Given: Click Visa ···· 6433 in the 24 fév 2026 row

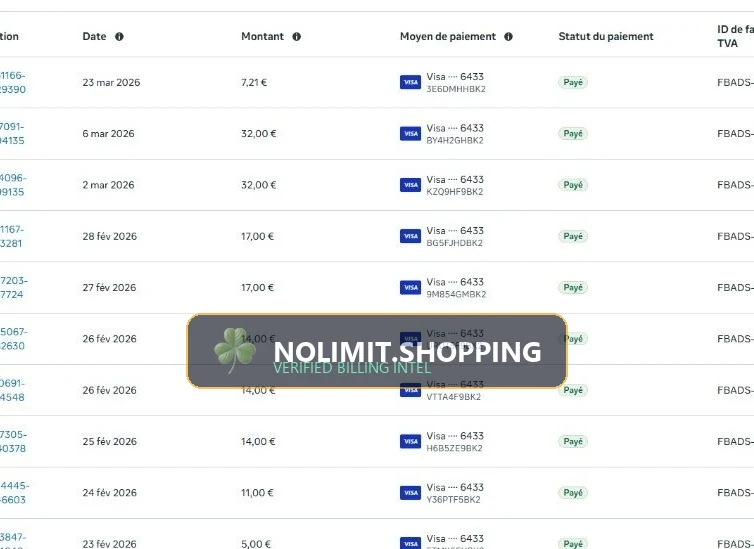Looking at the screenshot, I should click(455, 487).
